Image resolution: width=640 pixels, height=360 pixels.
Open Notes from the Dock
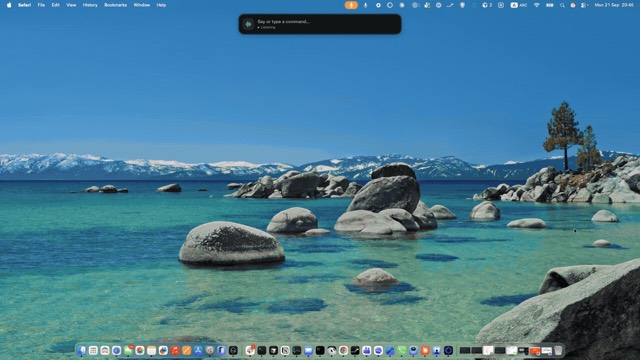pos(151,350)
